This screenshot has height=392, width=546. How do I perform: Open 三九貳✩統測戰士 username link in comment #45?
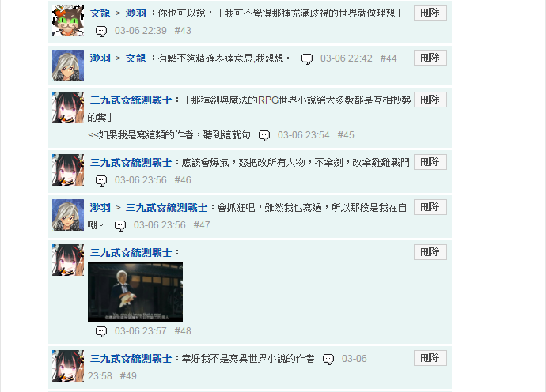(131, 100)
